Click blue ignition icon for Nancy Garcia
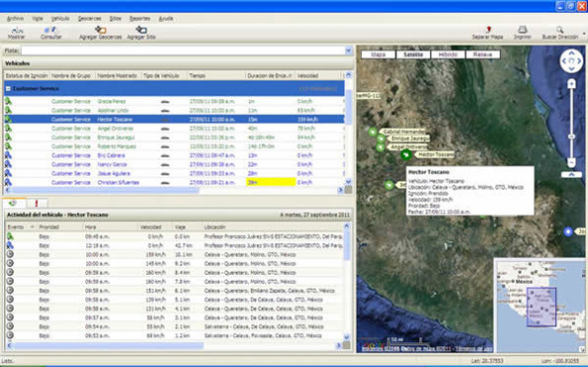Viewport: 588px width, 367px height. point(8,164)
